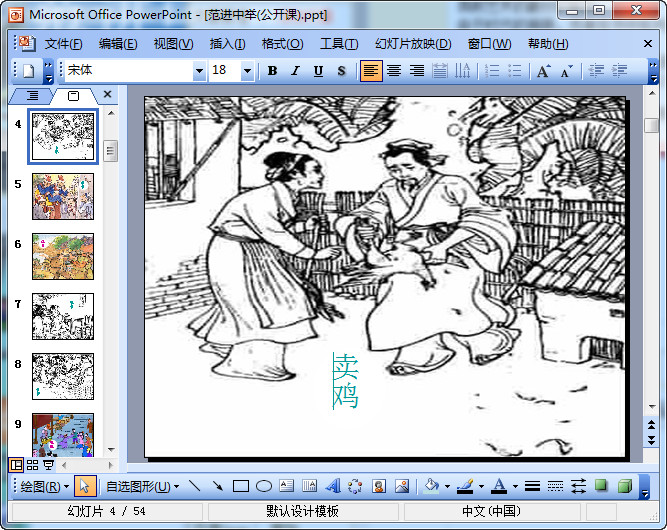
Task: Select slide 7 thumbnail
Action: point(63,316)
